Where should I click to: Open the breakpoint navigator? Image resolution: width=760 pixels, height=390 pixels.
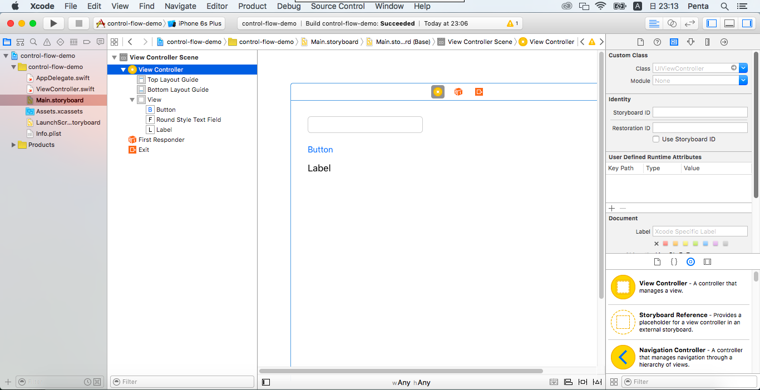click(x=87, y=42)
